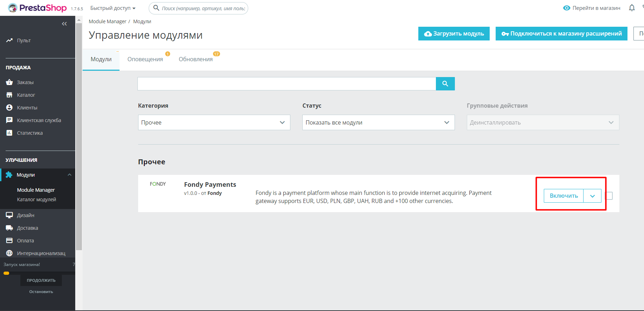The image size is (644, 311).
Task: Switch to the Обновления tab
Action: click(x=196, y=59)
